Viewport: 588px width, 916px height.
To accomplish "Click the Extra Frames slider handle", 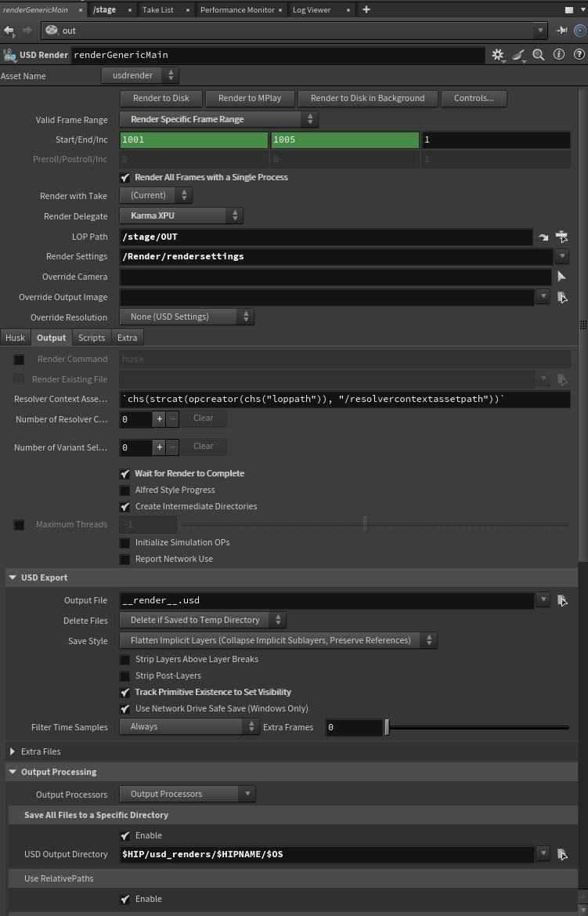I will [387, 727].
